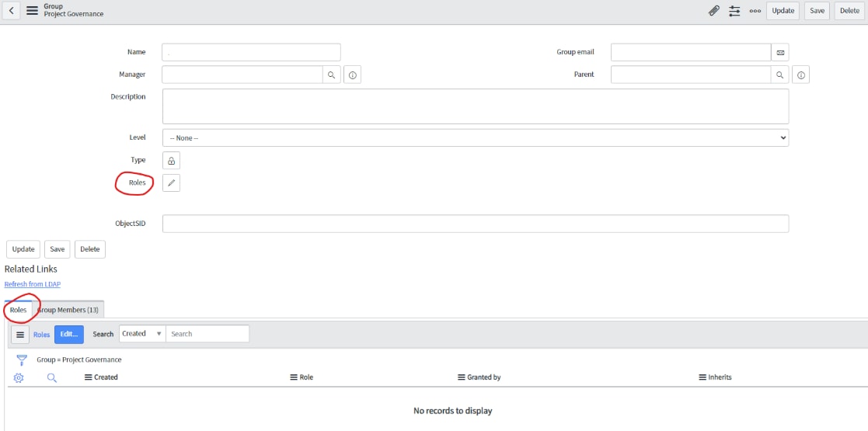Toggle the list column search magnifier
The width and height of the screenshot is (868, 431).
point(52,378)
